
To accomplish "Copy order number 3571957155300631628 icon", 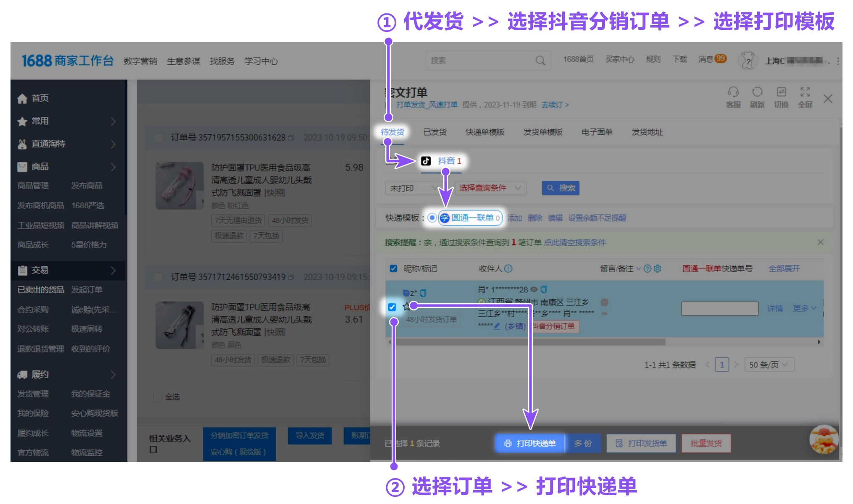I will point(291,138).
